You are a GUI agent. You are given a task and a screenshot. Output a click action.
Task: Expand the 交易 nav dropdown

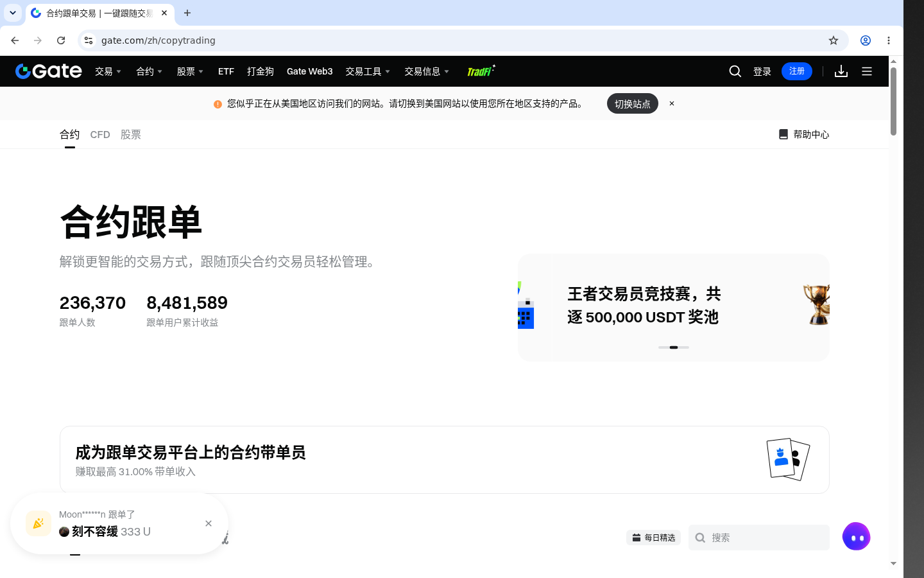(x=108, y=71)
